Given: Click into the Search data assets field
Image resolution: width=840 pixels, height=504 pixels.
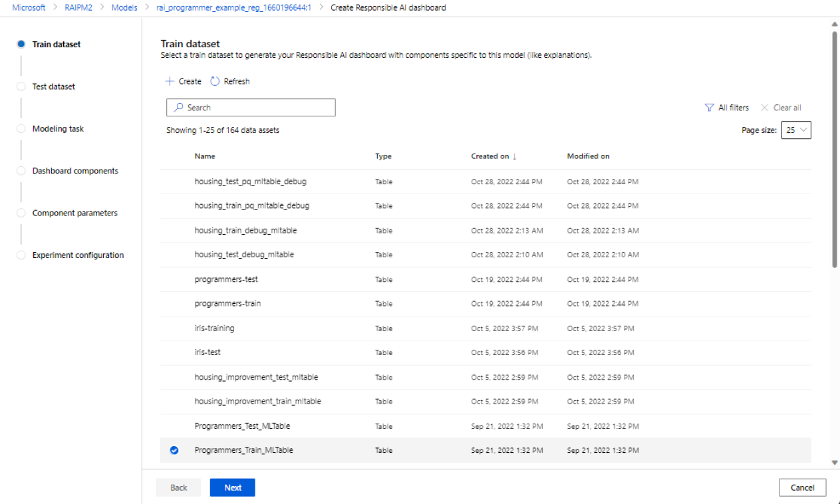Looking at the screenshot, I should pos(259,108).
